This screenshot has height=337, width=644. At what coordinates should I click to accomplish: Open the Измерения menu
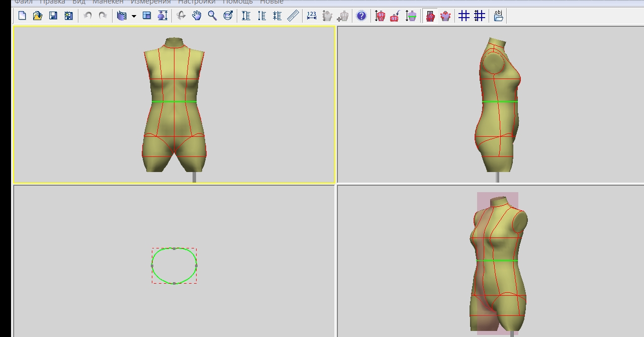click(151, 2)
